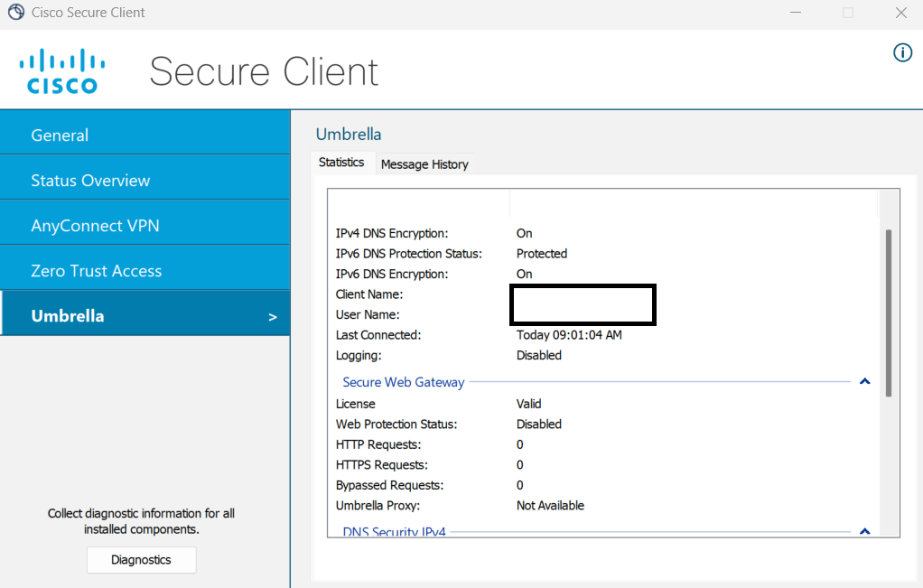Select AnyConnect VPN in the sidebar
The width and height of the screenshot is (923, 588).
(x=145, y=226)
